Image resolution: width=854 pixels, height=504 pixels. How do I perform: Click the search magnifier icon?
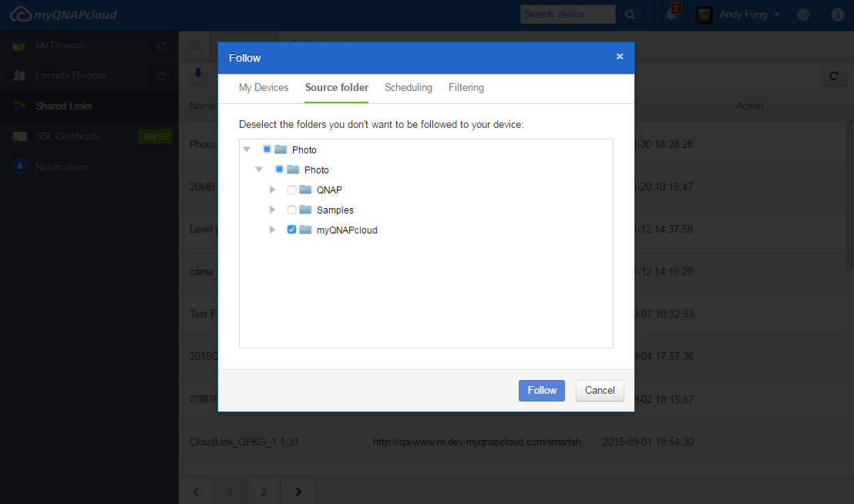tap(629, 15)
